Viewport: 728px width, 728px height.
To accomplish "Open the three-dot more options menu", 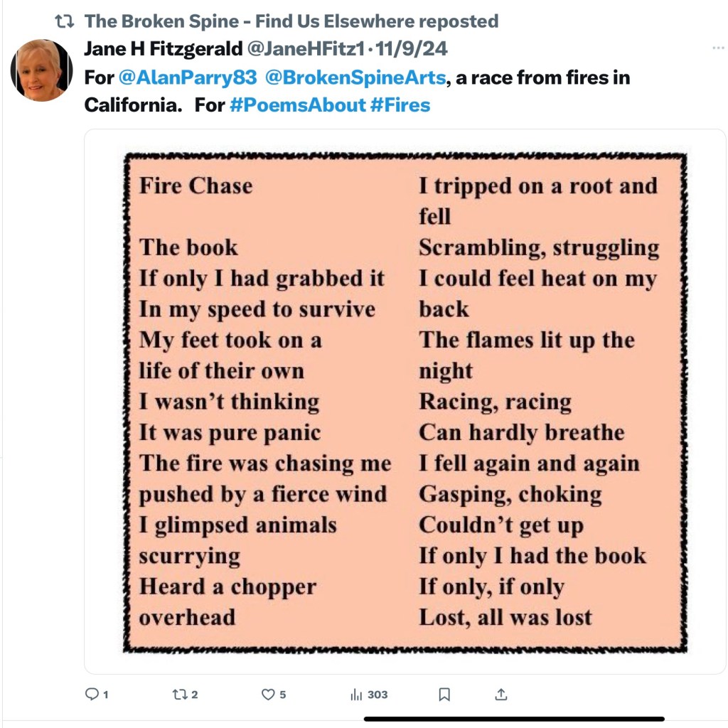I will [x=718, y=48].
